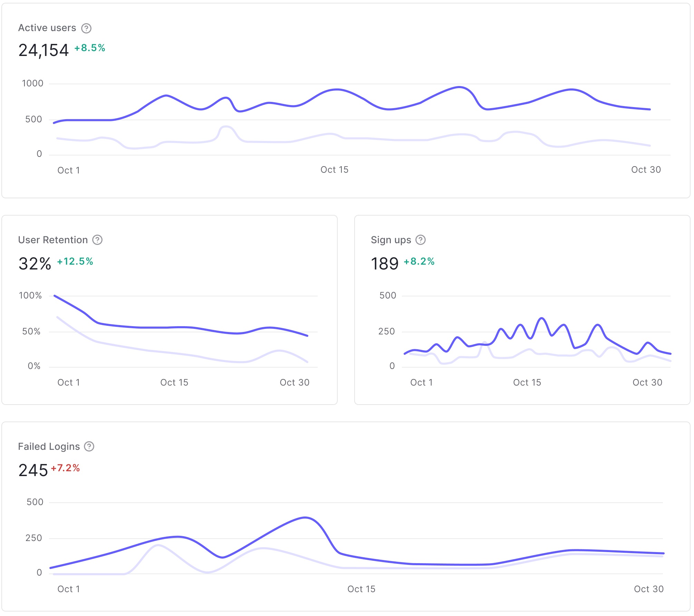Click the 100% axis label on retention chart
Viewport: 694px width, 616px height.
30,295
